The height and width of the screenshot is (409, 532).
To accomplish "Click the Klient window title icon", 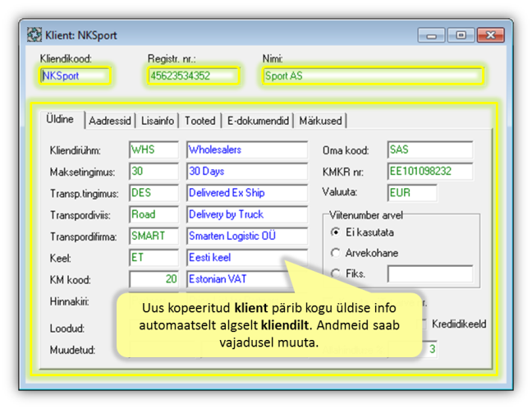I will [34, 35].
